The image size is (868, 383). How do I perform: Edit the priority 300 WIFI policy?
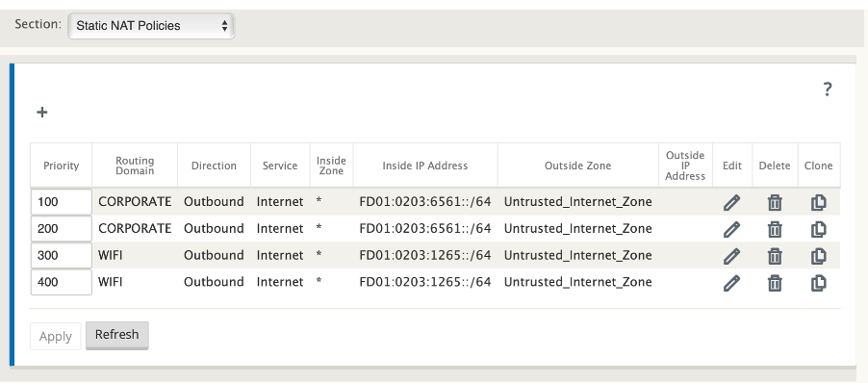click(731, 256)
